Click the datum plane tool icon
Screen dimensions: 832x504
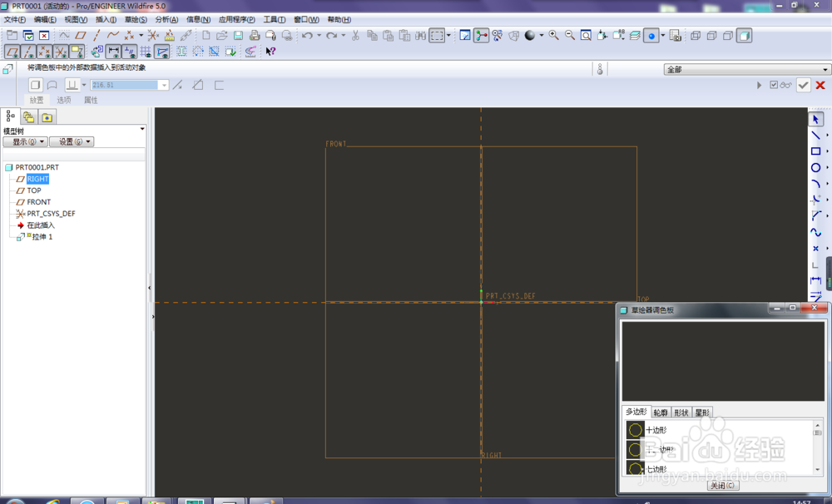80,36
